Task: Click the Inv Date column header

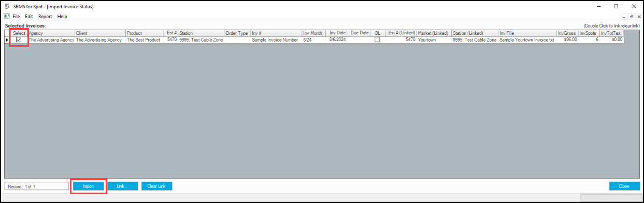Action: 337,33
